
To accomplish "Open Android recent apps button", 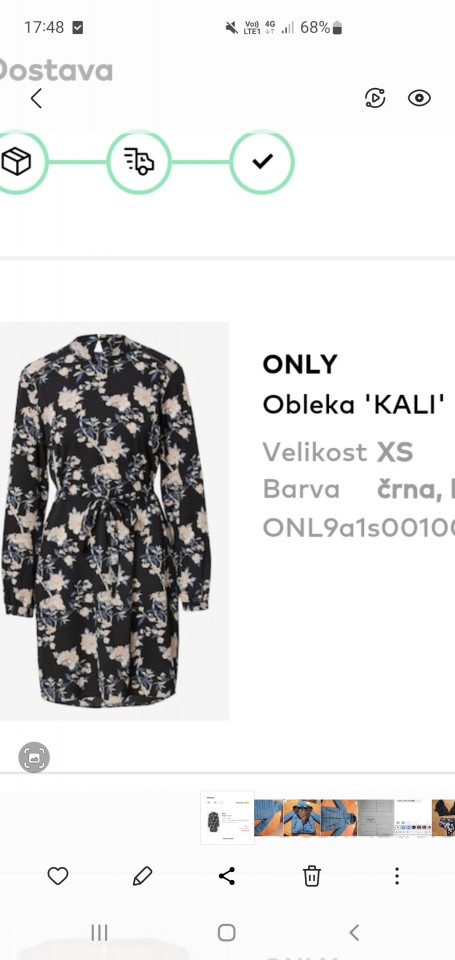I will tap(99, 932).
